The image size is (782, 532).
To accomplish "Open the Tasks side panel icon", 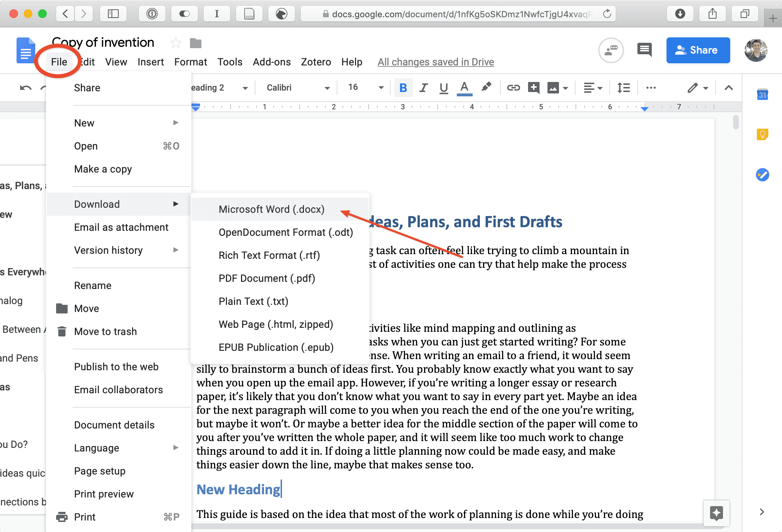I will pos(762,175).
